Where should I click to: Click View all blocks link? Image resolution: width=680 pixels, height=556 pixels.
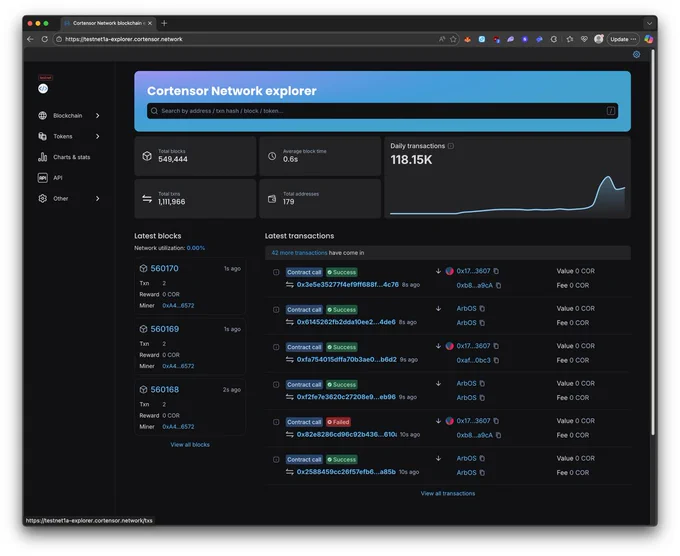click(190, 445)
